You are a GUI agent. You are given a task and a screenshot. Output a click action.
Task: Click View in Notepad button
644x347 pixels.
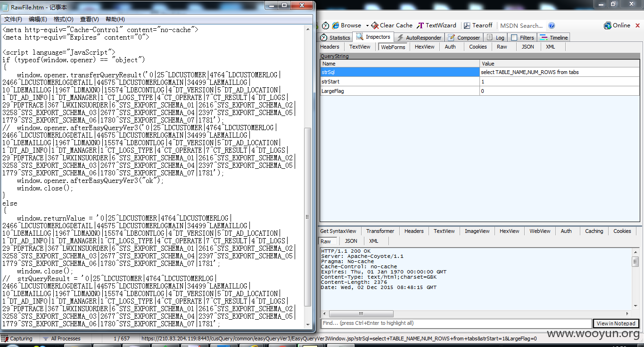click(616, 323)
